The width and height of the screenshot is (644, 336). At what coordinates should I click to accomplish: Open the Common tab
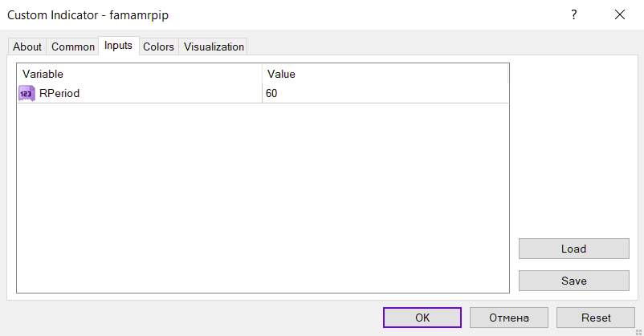coord(73,47)
